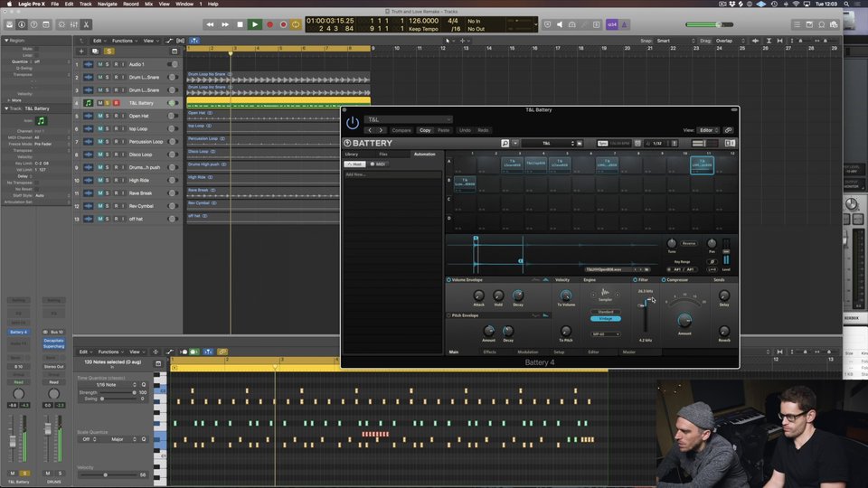Switch to the Library tab in Battery
This screenshot has height=488, width=868.
coord(352,155)
